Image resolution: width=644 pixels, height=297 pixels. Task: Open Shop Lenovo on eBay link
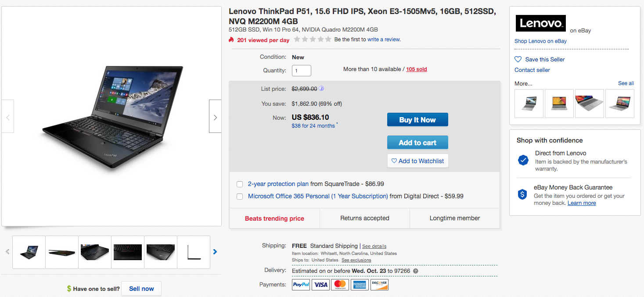click(540, 41)
